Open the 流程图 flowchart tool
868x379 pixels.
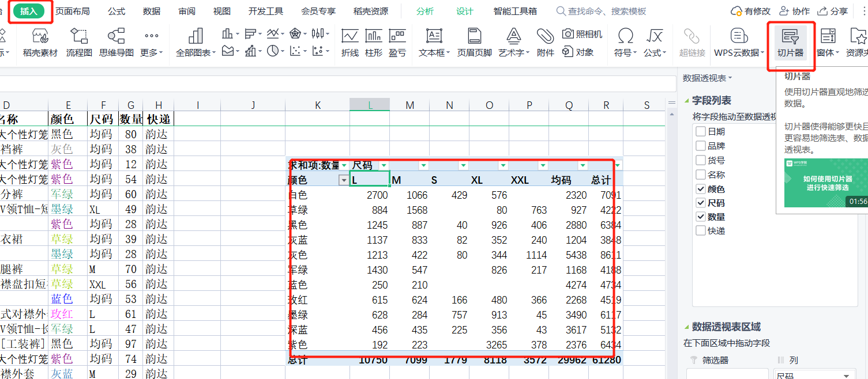point(79,43)
